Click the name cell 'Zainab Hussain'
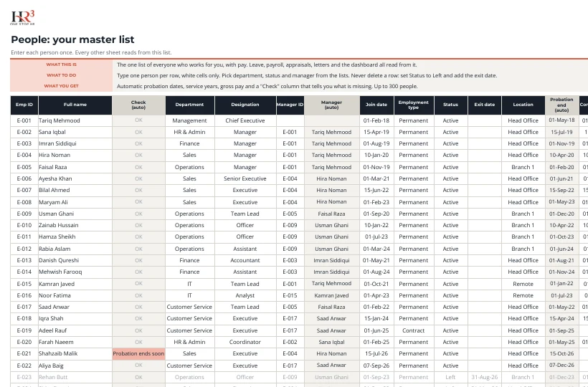 pyautogui.click(x=75, y=226)
